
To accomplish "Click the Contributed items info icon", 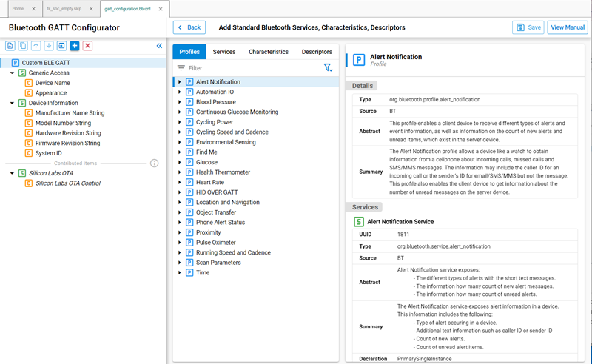I will pyautogui.click(x=155, y=163).
